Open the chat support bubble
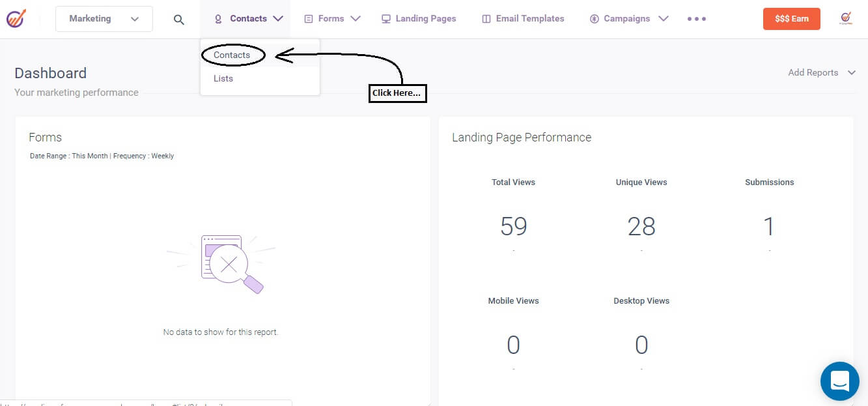Viewport: 868px width, 406px height. click(839, 381)
